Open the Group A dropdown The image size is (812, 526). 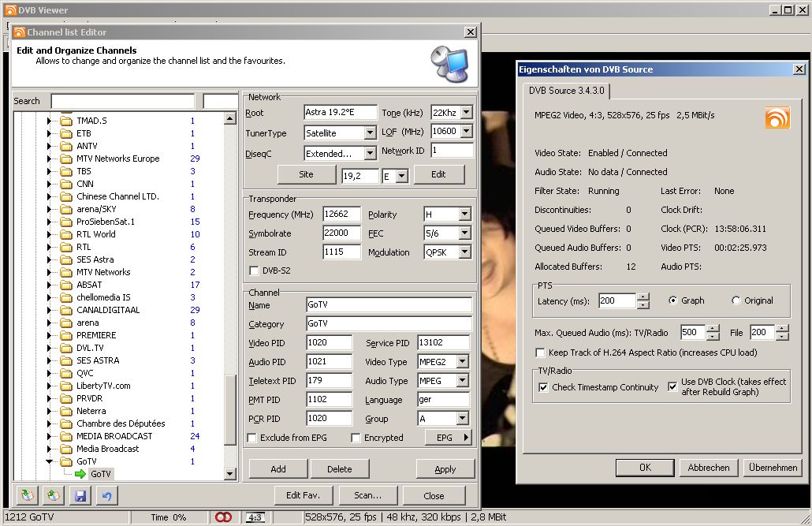coord(463,418)
